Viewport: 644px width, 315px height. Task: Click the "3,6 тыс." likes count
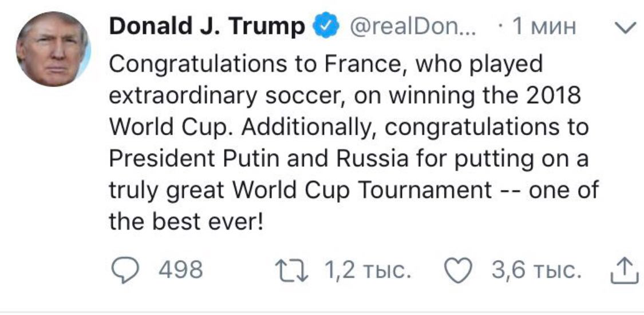tap(535, 270)
